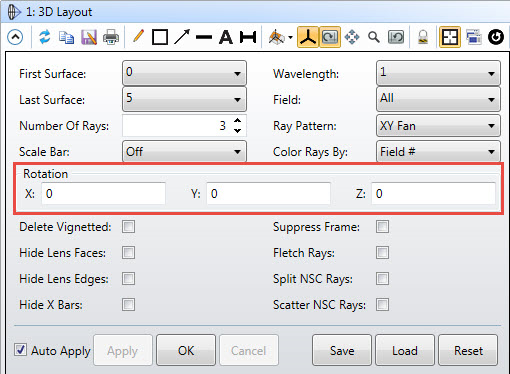Screen dimensions: 510x374
Task: Click the Reset settings button
Action: pos(468,350)
